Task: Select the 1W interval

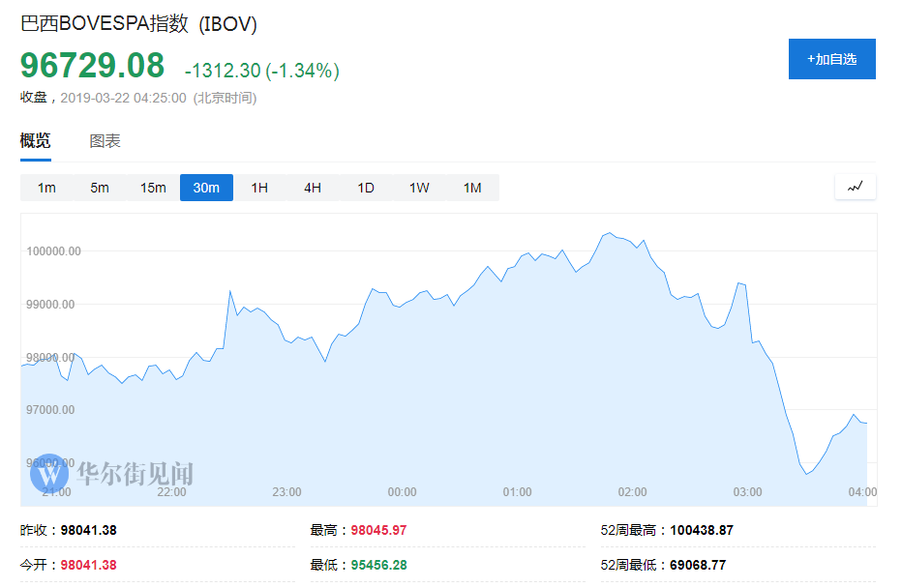Action: [x=419, y=188]
